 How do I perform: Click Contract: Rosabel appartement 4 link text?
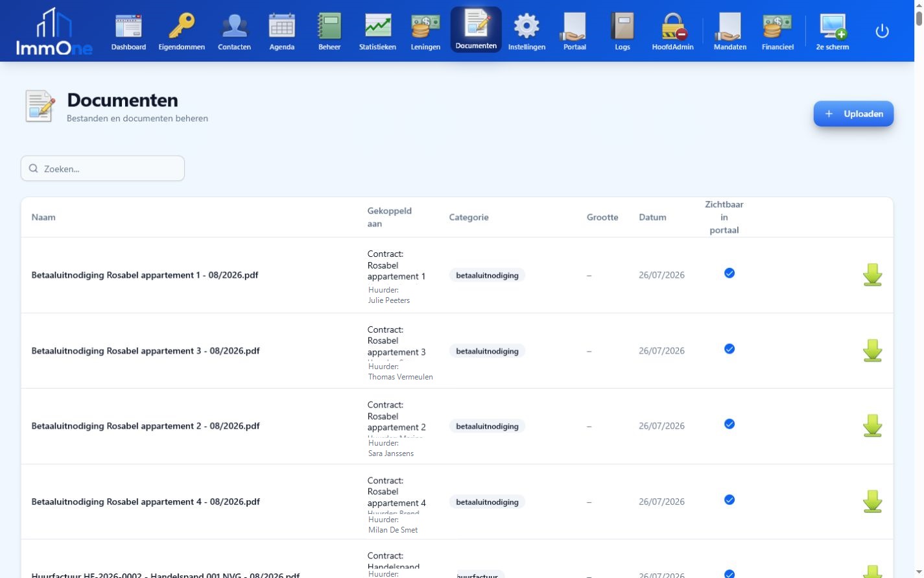tap(396, 492)
